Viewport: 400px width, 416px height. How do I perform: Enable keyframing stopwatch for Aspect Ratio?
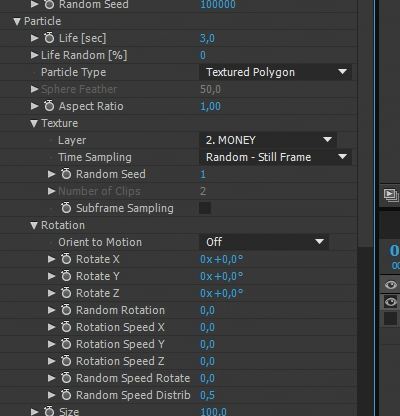(x=49, y=106)
